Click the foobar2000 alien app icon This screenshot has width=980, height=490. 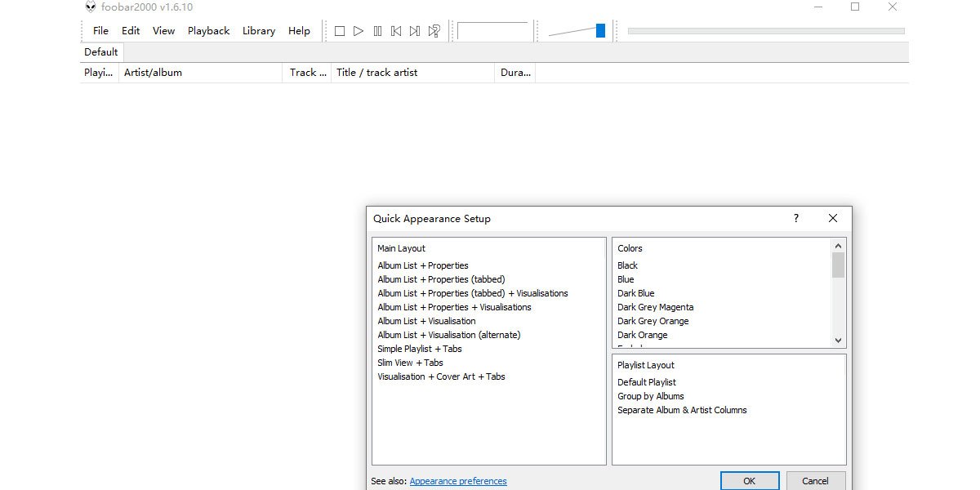(91, 7)
